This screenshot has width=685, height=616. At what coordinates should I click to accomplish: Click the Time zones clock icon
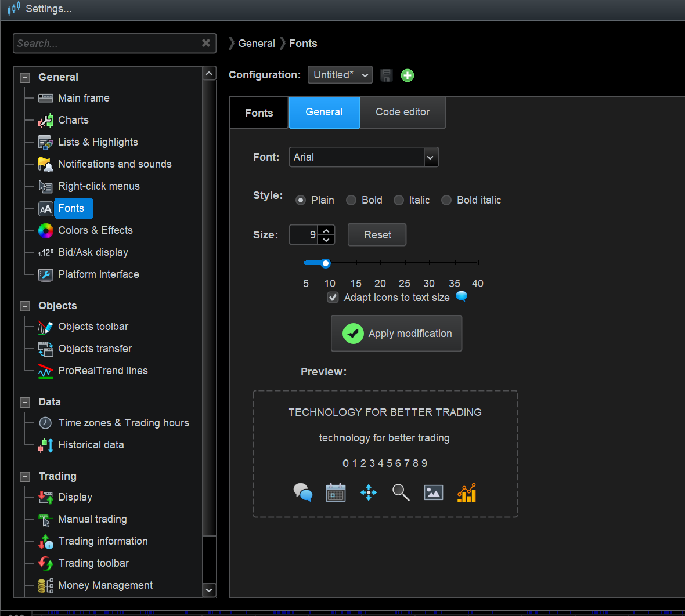click(45, 423)
